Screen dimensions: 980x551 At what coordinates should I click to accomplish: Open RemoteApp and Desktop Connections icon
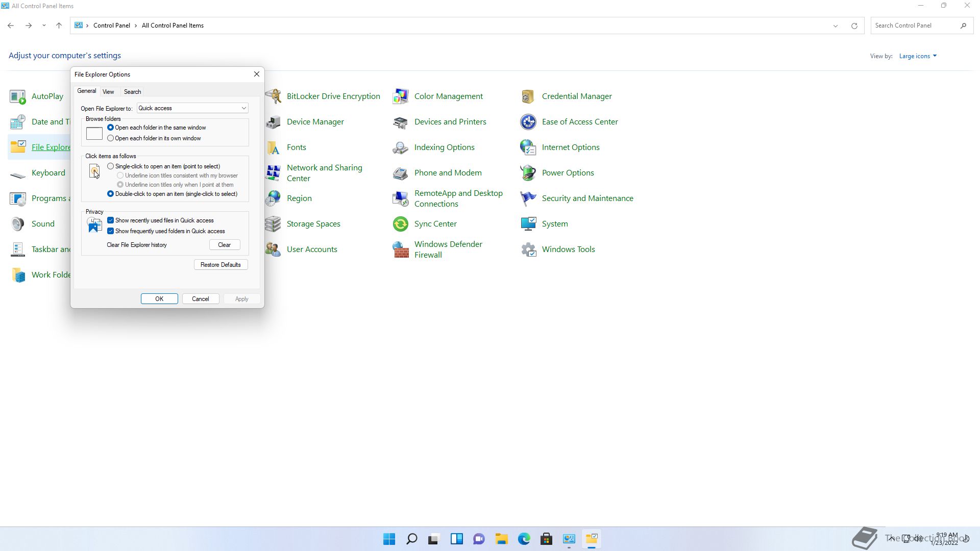tap(401, 198)
